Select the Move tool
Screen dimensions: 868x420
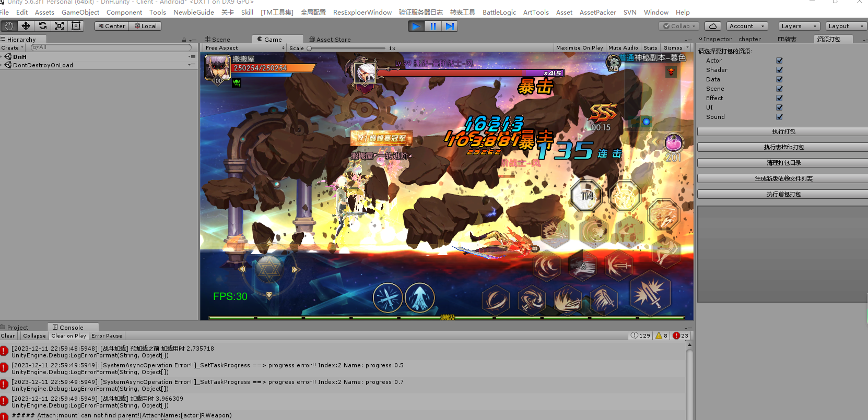(x=26, y=26)
